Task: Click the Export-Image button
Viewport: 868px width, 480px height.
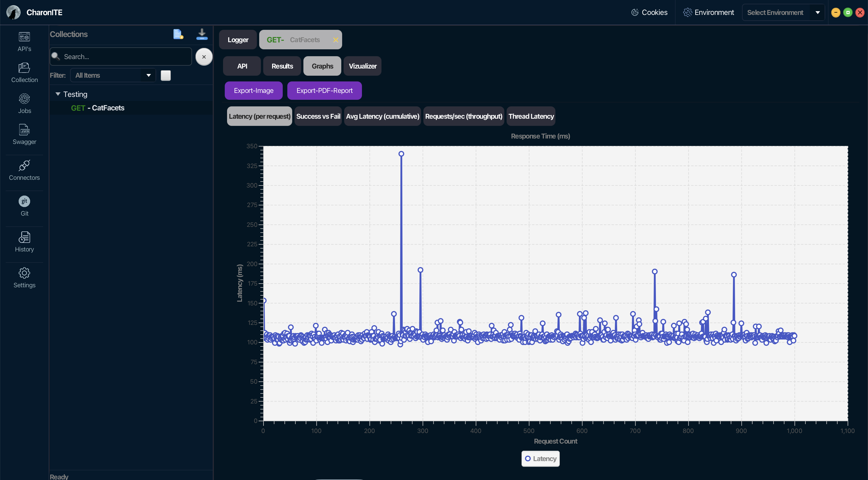Action: (x=253, y=91)
